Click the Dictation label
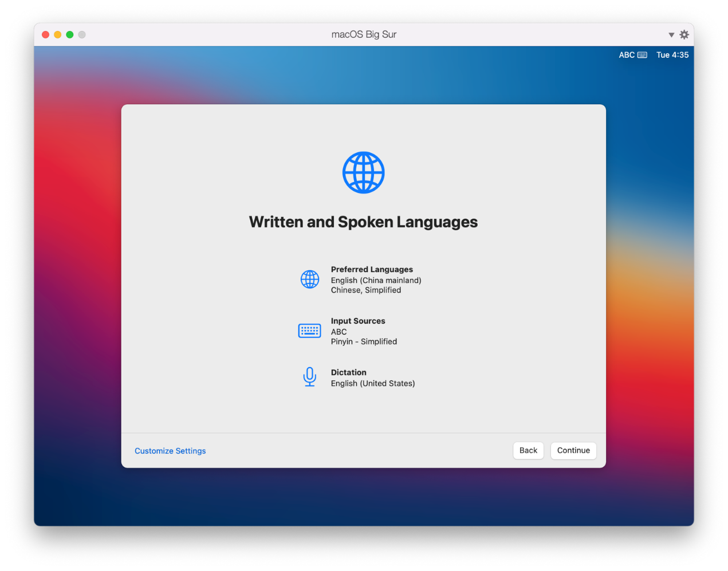The width and height of the screenshot is (728, 571). tap(348, 372)
